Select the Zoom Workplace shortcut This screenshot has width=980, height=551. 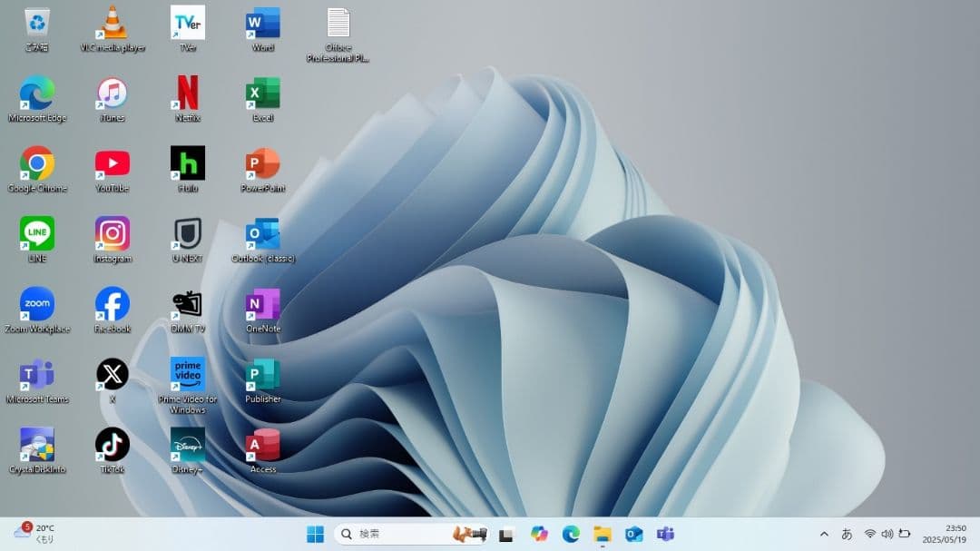37,304
